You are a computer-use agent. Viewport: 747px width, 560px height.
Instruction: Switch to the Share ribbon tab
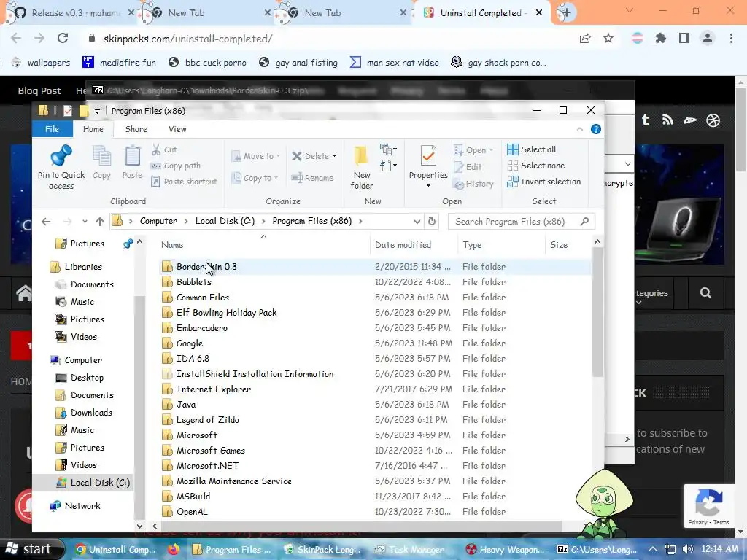point(136,129)
